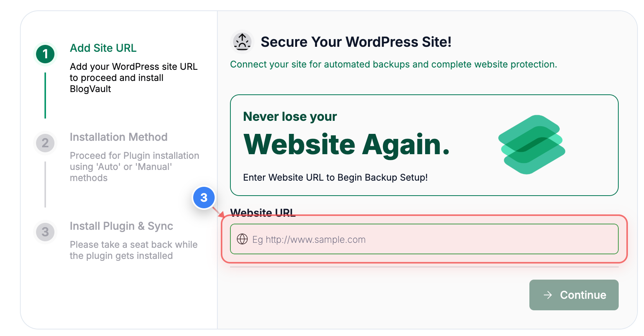
Task: Click step 2 circle for Installation Method
Action: pyautogui.click(x=45, y=143)
